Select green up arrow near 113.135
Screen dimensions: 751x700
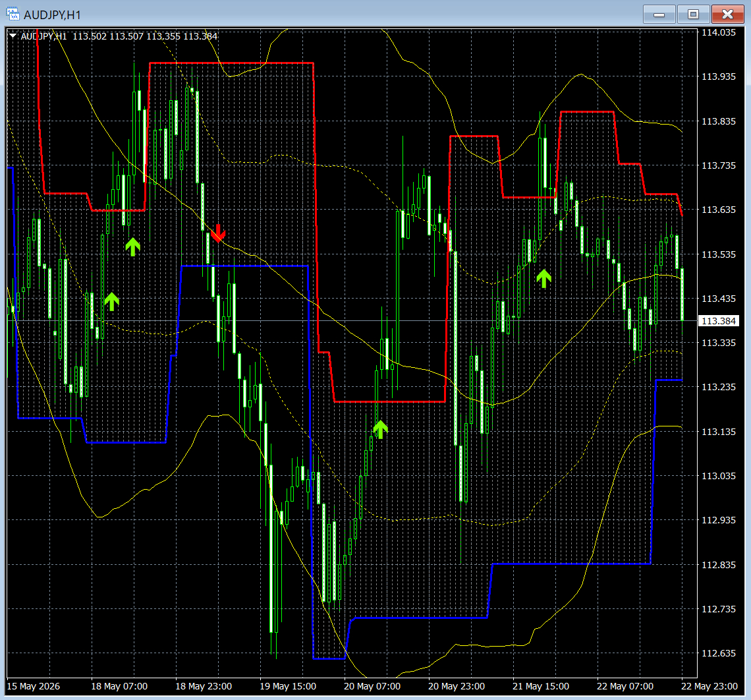pos(380,429)
